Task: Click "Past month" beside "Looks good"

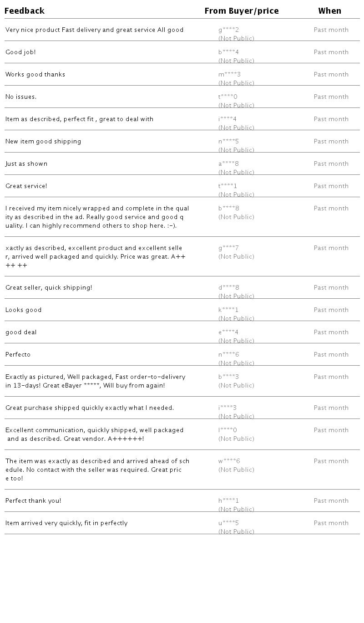Action: pos(331,310)
